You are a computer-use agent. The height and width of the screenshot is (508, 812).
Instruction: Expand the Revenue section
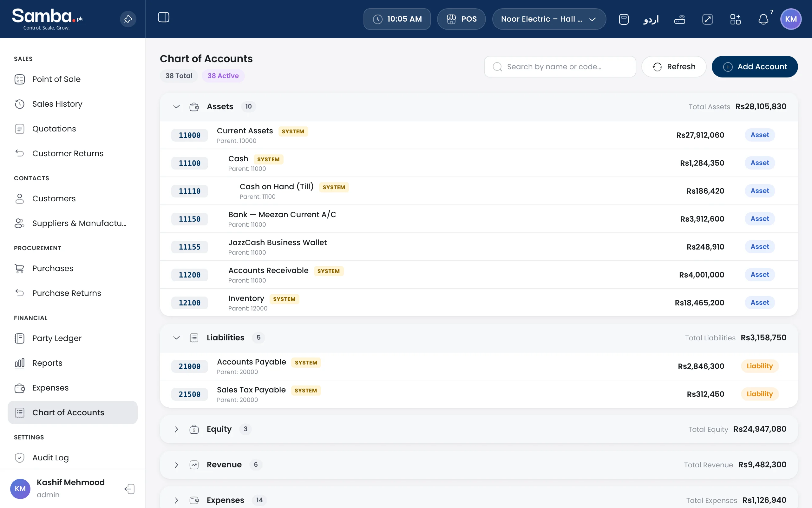tap(176, 465)
